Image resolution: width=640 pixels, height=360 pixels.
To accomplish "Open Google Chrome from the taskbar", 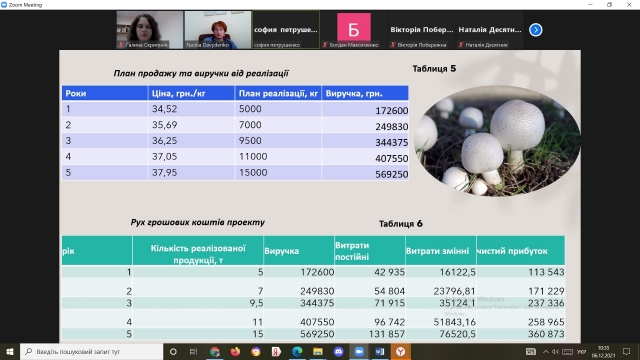I will 214,351.
